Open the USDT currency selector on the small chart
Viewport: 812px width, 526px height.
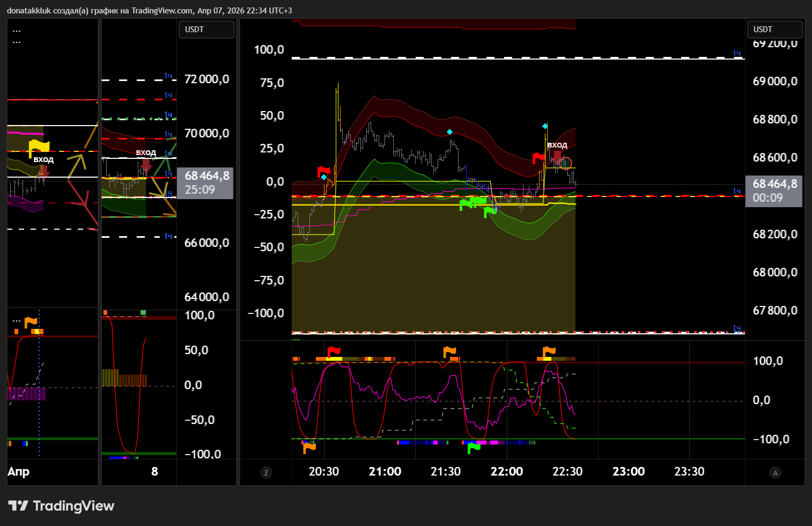206,30
